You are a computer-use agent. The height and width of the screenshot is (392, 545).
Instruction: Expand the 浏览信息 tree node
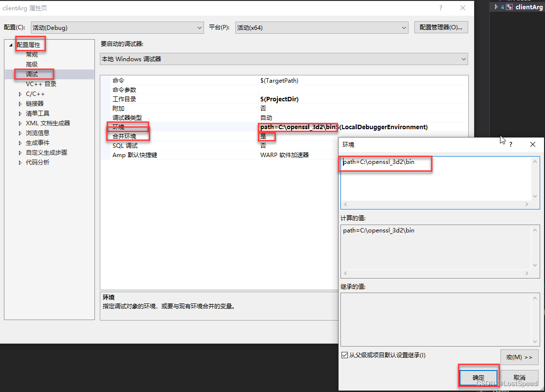20,133
